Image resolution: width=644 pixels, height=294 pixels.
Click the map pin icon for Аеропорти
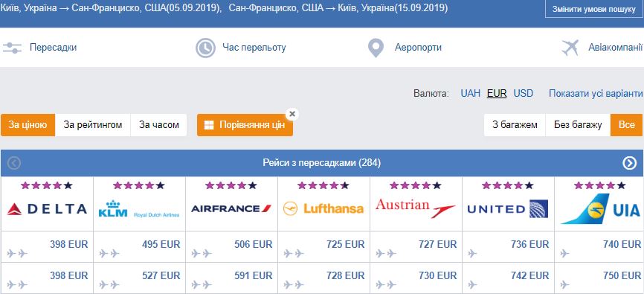pos(376,48)
